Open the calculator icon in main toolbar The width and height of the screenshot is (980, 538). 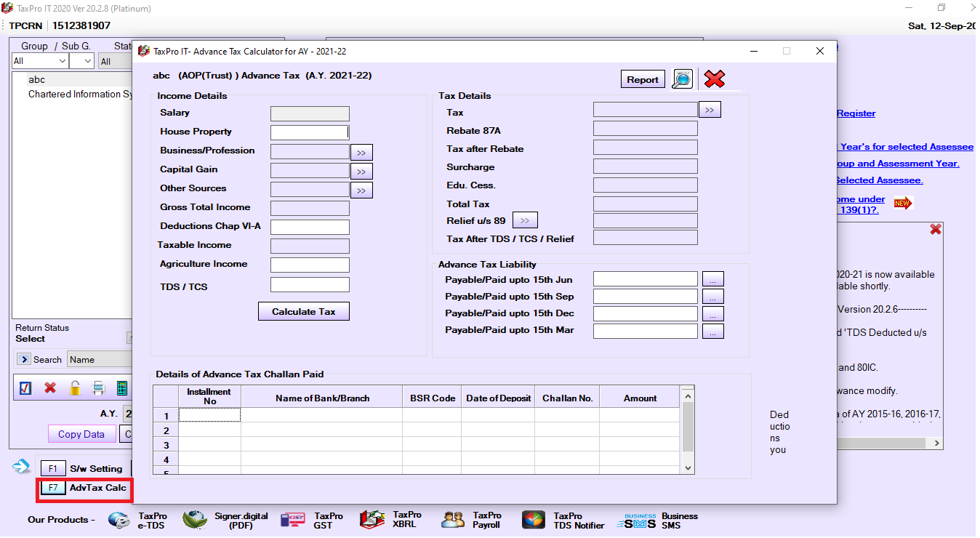tap(121, 388)
